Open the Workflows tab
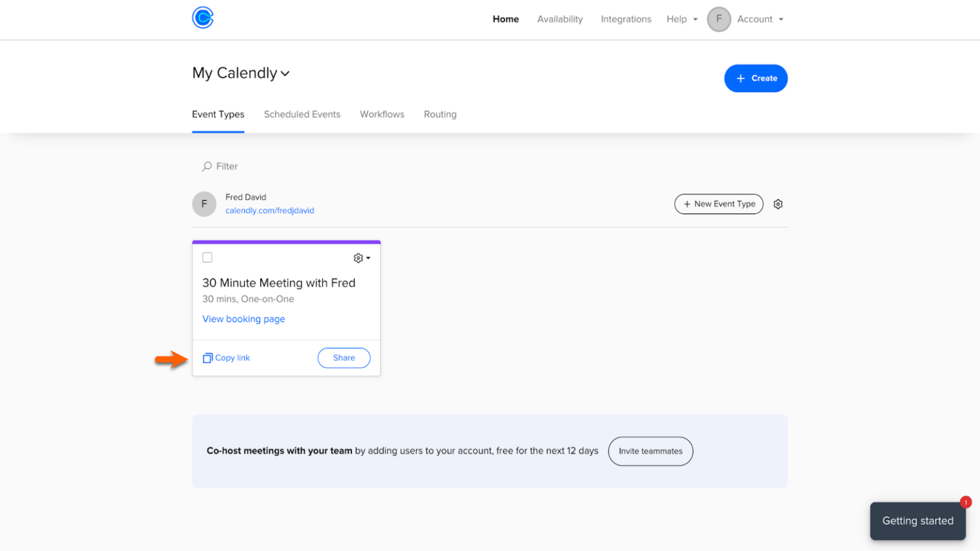980x551 pixels. (x=382, y=114)
